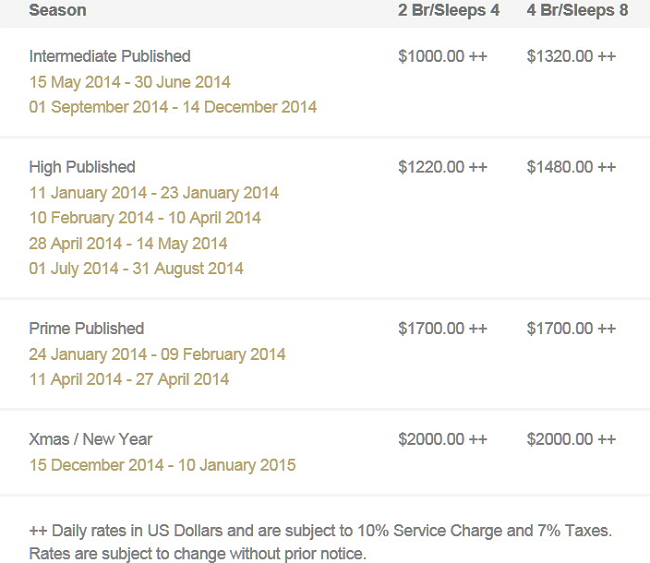This screenshot has width=650, height=563.
Task: Click the $2000.00 ++ rate for 2 Br
Action: [442, 439]
